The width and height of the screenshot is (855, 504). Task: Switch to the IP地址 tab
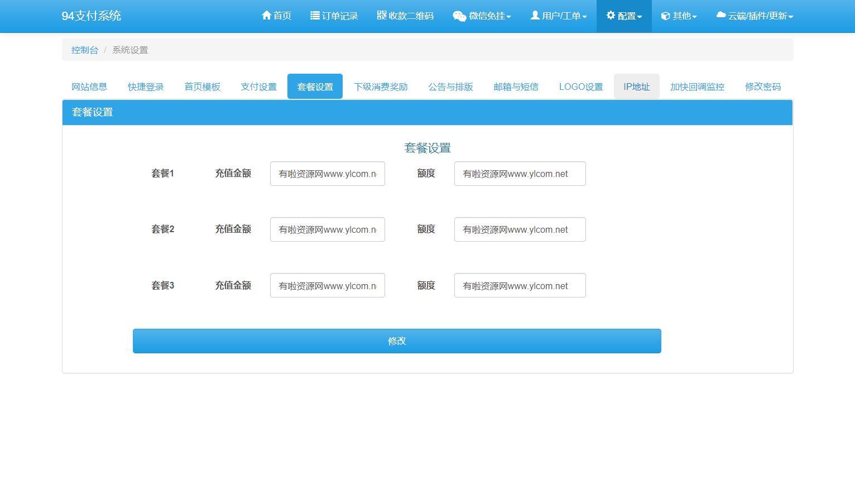click(x=637, y=87)
